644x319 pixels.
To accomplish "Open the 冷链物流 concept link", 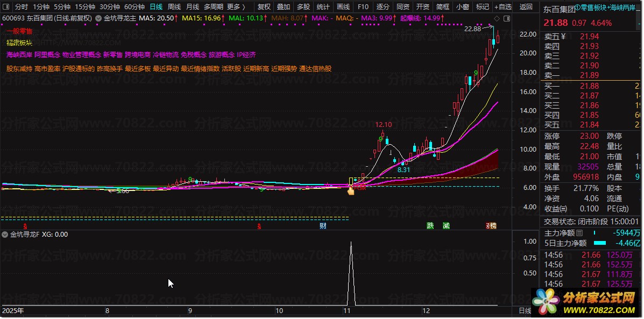I will [x=166, y=55].
